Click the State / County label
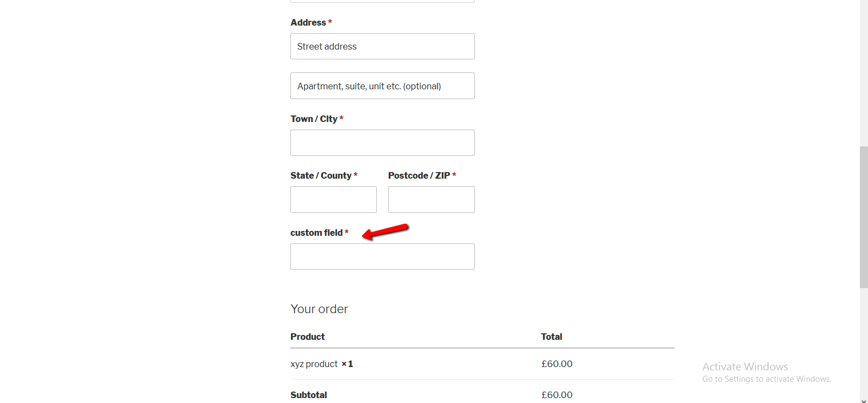 (321, 175)
